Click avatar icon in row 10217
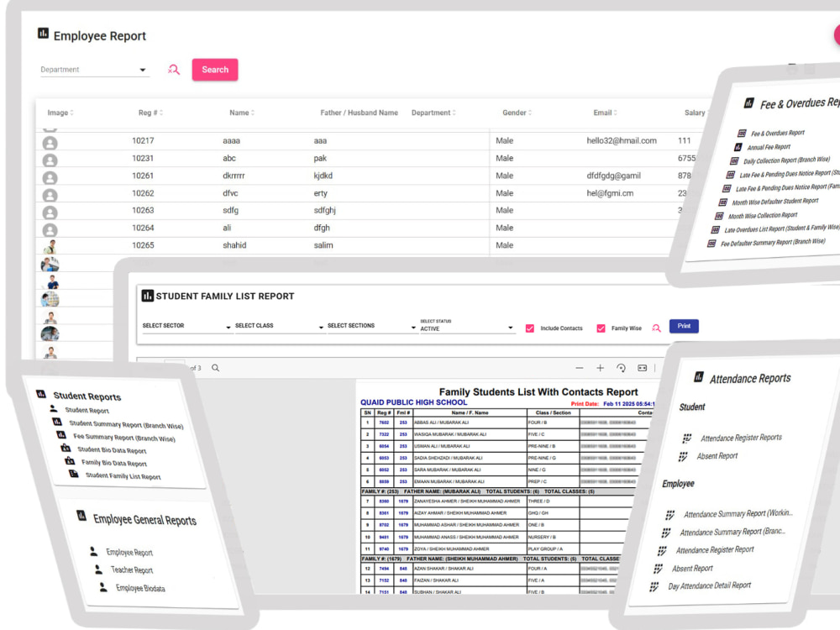The image size is (840, 630). (x=50, y=143)
